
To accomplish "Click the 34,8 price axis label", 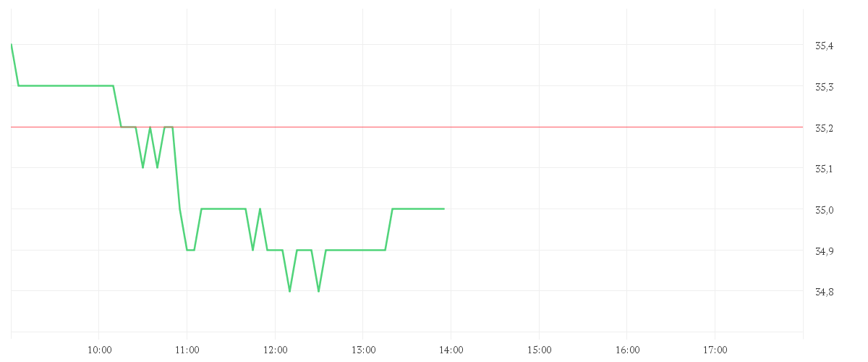I will click(x=825, y=292).
